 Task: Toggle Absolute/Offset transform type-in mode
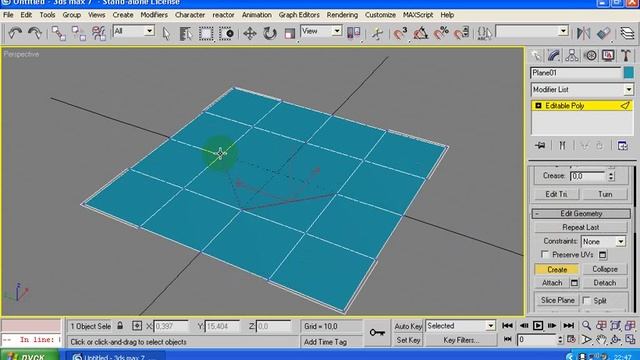point(137,326)
